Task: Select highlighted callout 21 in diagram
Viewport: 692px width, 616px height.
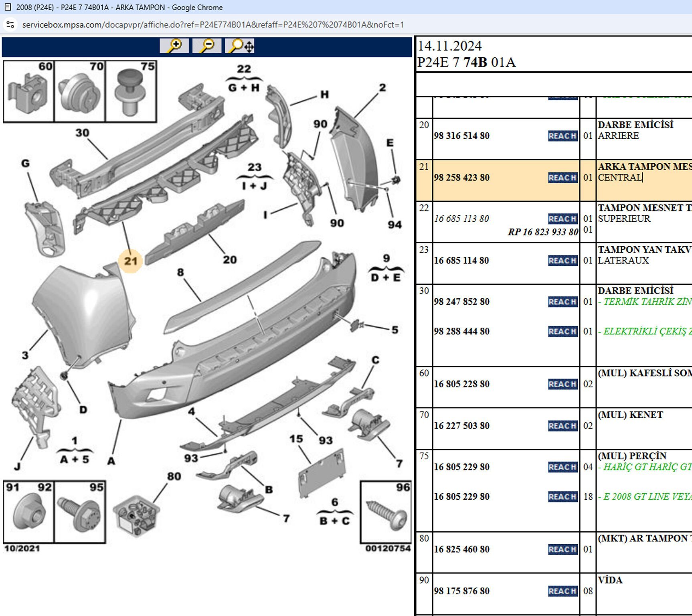Action: pyautogui.click(x=131, y=261)
